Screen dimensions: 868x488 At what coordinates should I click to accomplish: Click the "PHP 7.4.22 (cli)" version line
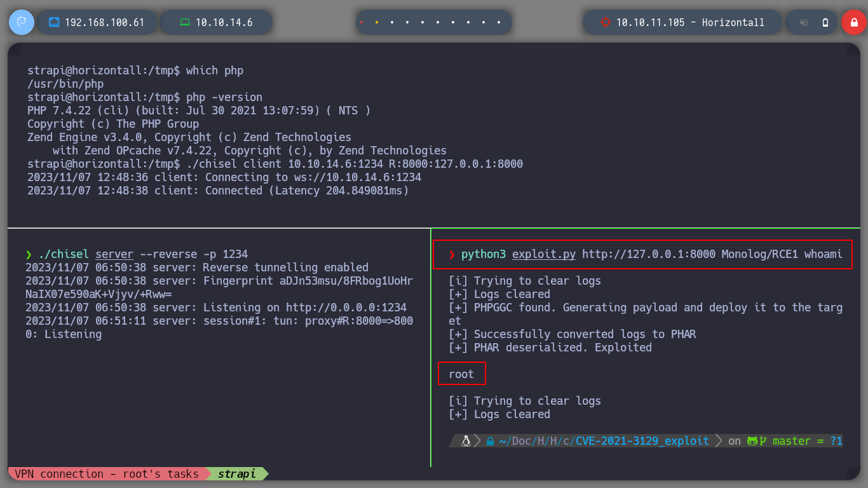(199, 111)
